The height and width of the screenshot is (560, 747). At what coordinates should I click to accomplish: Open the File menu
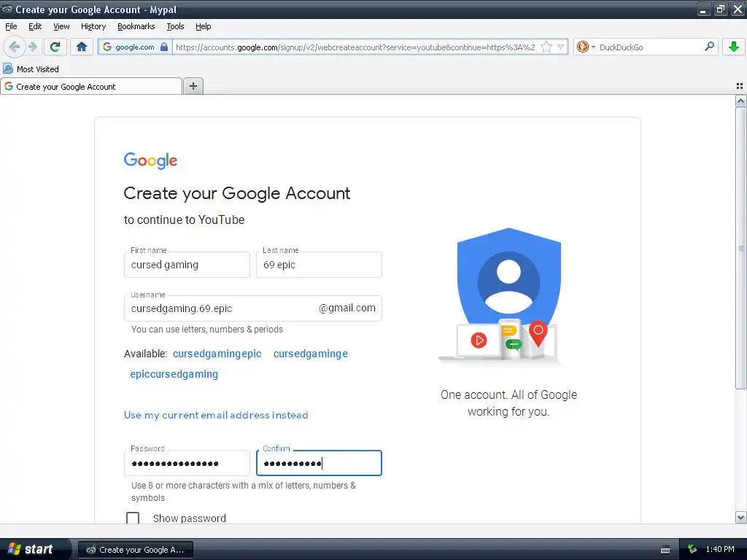[11, 26]
